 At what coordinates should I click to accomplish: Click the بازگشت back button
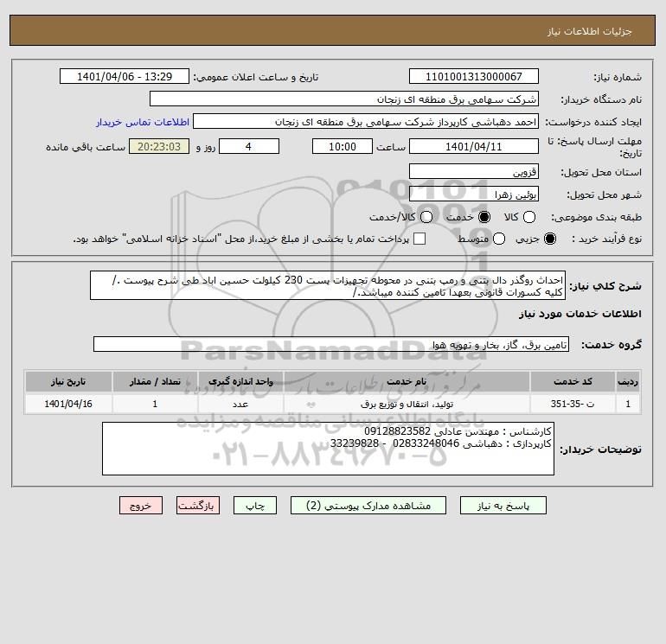tap(198, 505)
